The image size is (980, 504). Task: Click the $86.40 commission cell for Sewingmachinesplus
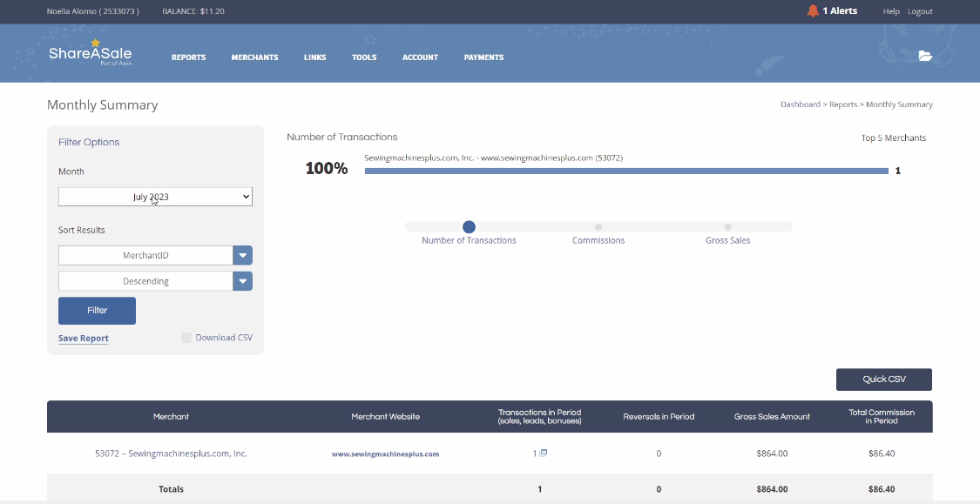point(882,454)
